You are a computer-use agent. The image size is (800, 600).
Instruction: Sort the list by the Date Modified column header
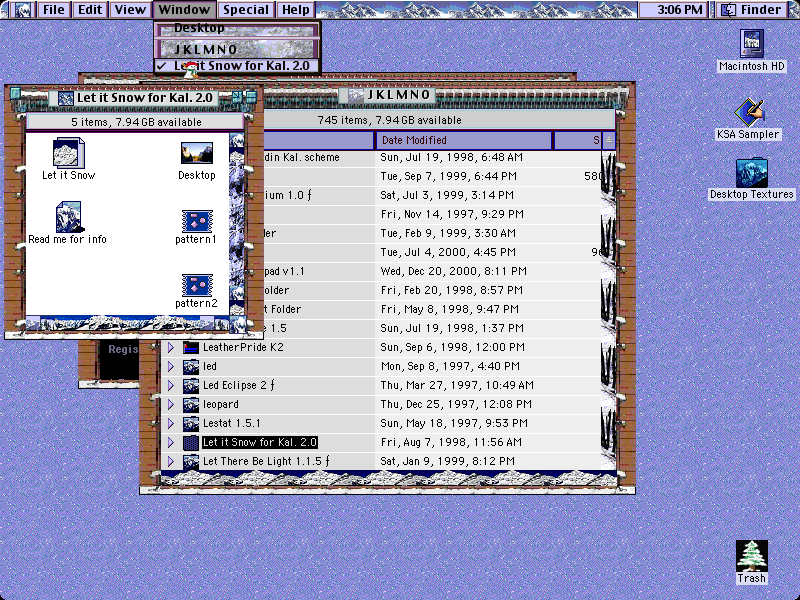(x=463, y=140)
